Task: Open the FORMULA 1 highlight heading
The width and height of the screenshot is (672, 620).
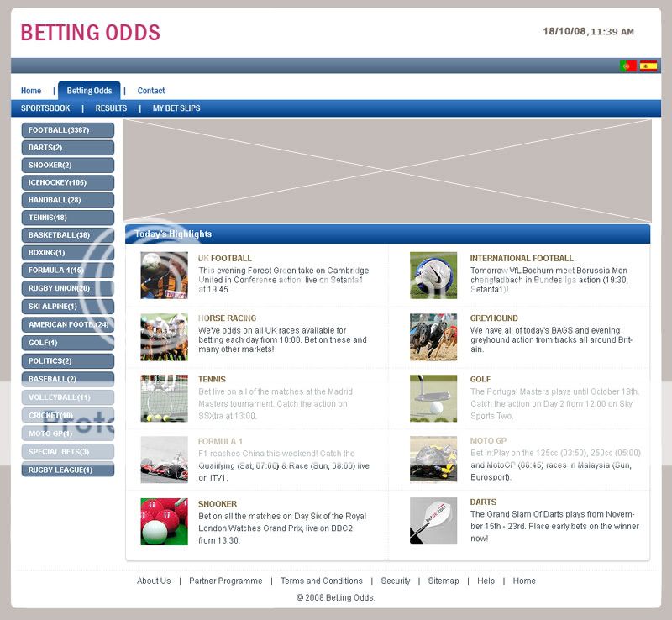Action: tap(220, 441)
